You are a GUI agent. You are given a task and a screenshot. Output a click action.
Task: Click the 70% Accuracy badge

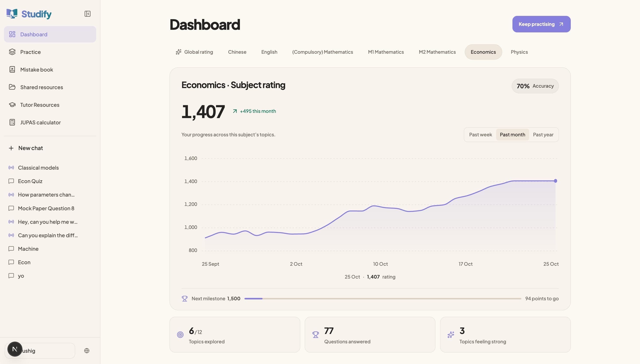point(535,86)
